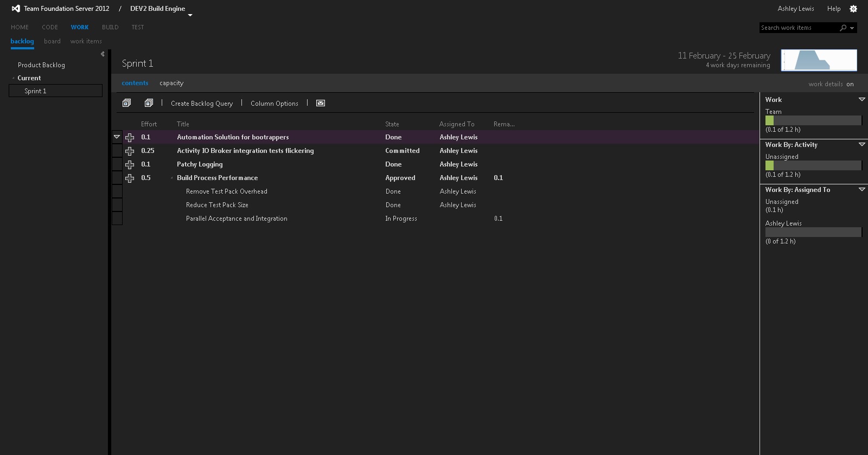Open the Help link
Screen dimensions: 868x455
[x=834, y=9]
